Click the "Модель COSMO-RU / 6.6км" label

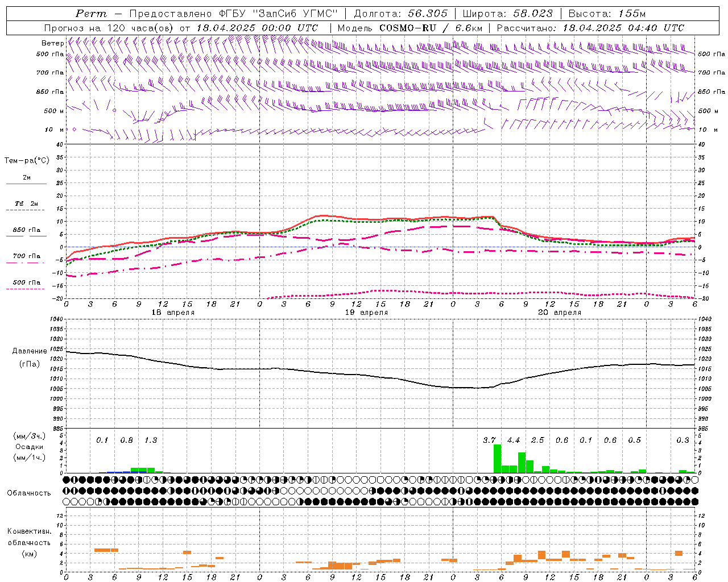coord(410,28)
